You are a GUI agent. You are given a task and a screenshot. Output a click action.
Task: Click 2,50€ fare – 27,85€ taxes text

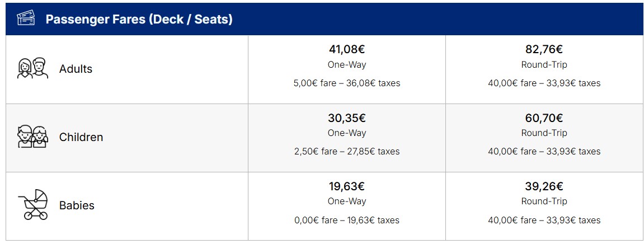(x=347, y=152)
